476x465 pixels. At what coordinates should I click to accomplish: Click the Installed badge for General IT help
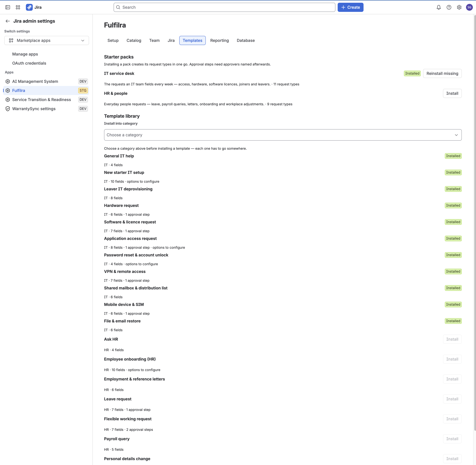click(x=453, y=156)
